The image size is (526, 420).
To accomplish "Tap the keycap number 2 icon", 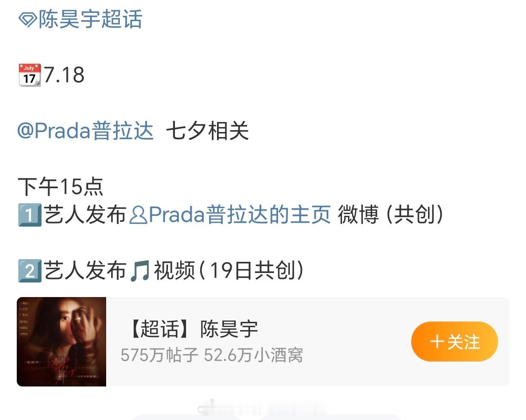I will tap(30, 271).
